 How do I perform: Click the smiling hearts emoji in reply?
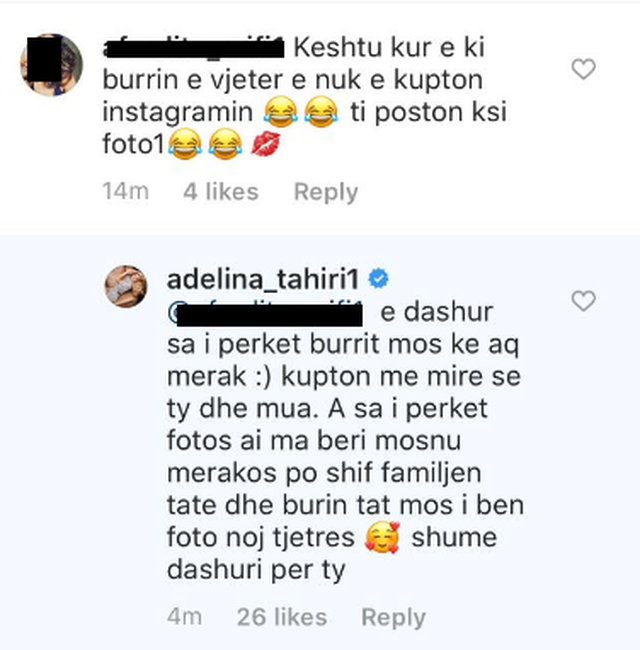382,538
